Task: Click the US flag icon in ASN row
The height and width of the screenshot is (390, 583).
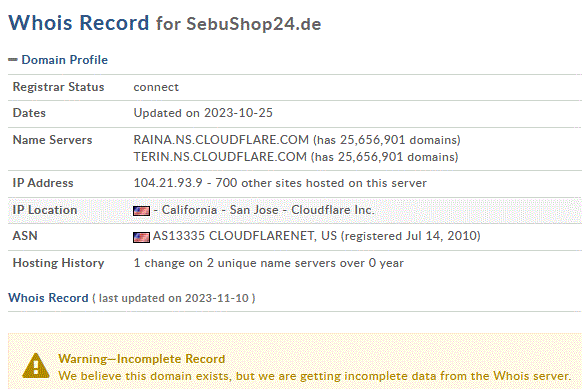Action: 141,237
